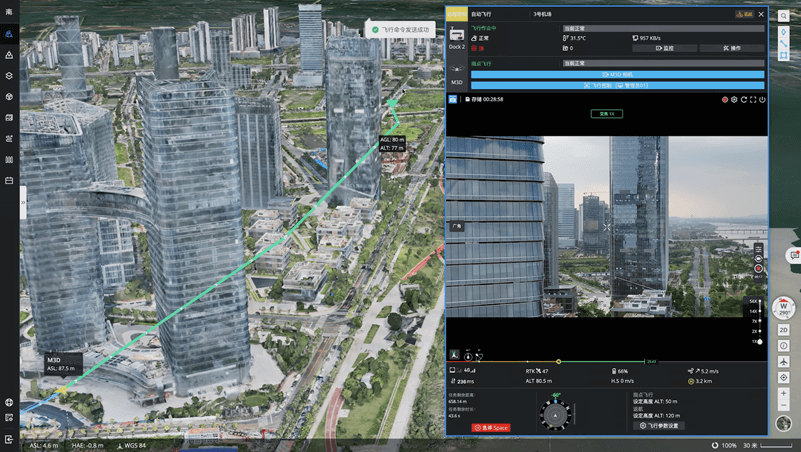Toggle map between 2D and 3D view
Screen dimensions: 801x452
coord(784,329)
